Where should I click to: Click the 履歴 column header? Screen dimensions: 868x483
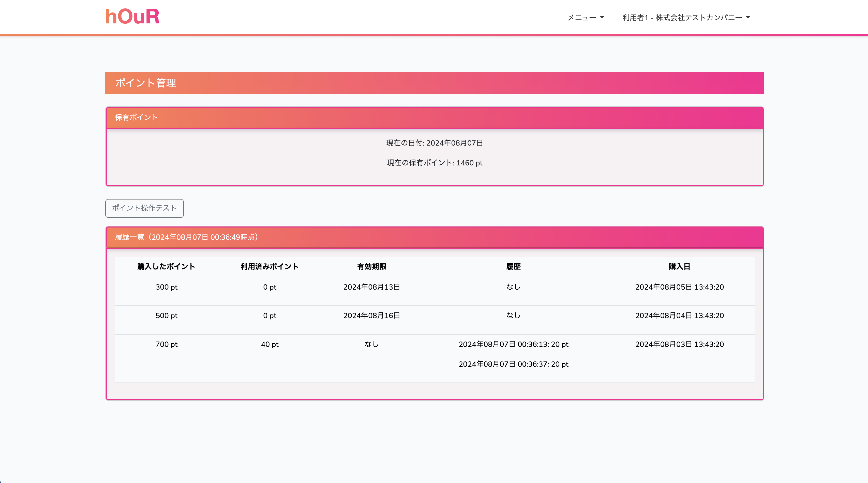(514, 266)
